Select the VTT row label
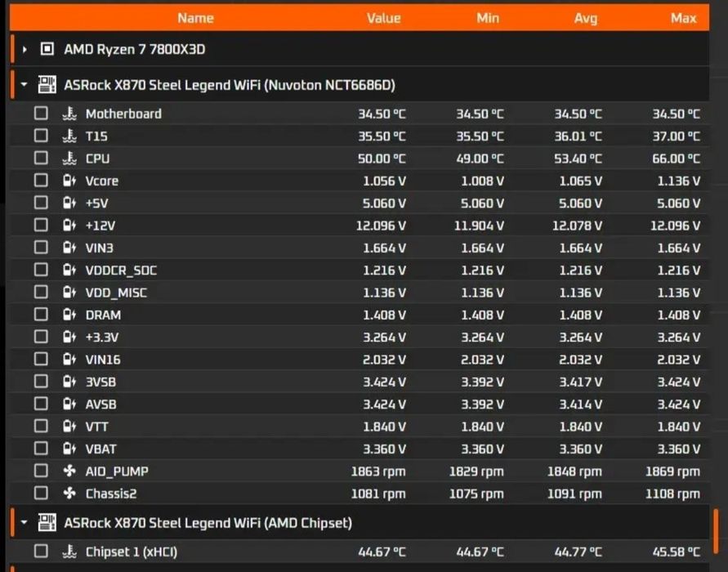The width and height of the screenshot is (728, 572). pos(96,427)
